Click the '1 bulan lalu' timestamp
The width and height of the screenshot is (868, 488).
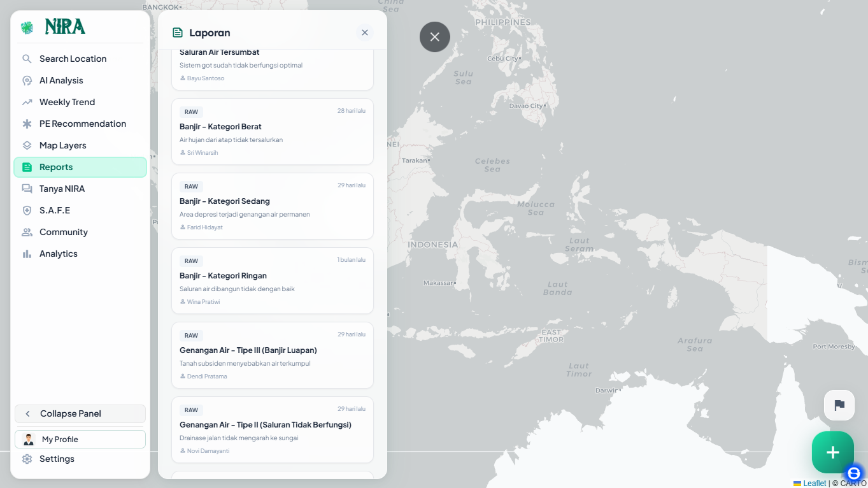pyautogui.click(x=352, y=260)
